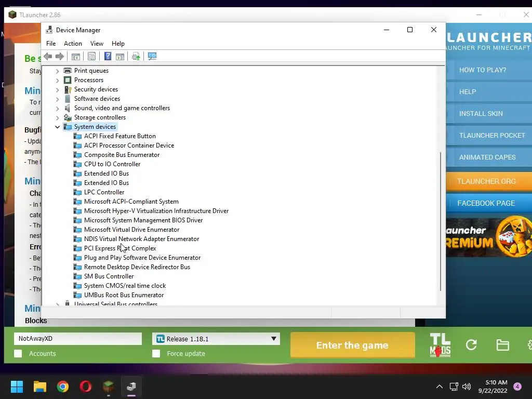Open the Help menu in Device Manager
Viewport: 532px width, 399px height.
coord(118,44)
